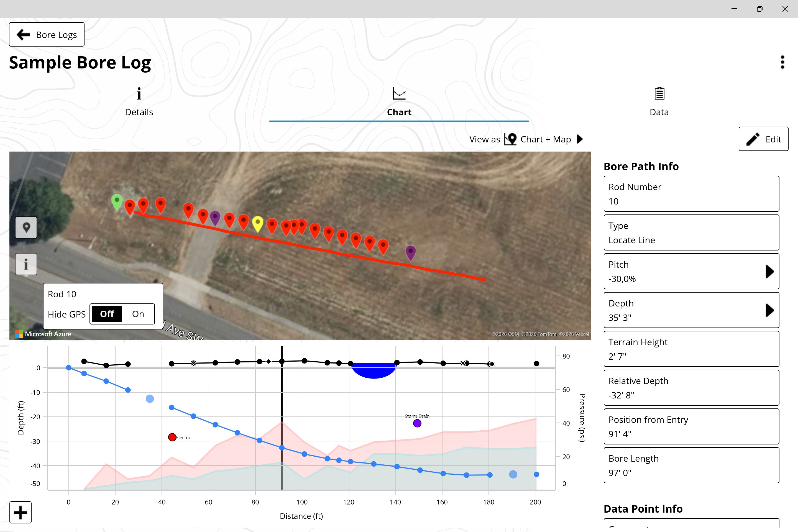Expand the Pitch field arrow
The width and height of the screenshot is (798, 532).
point(769,272)
